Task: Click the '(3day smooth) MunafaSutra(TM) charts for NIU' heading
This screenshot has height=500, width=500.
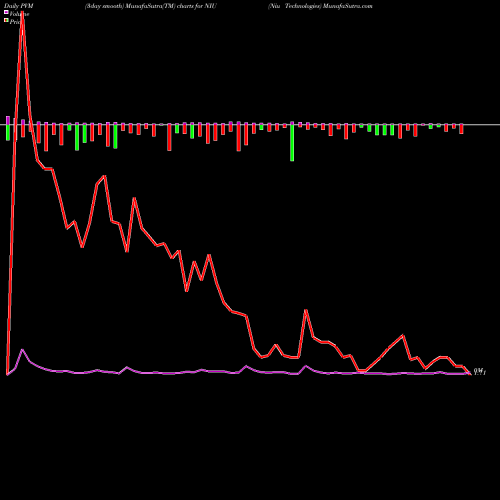Action: click(x=151, y=6)
